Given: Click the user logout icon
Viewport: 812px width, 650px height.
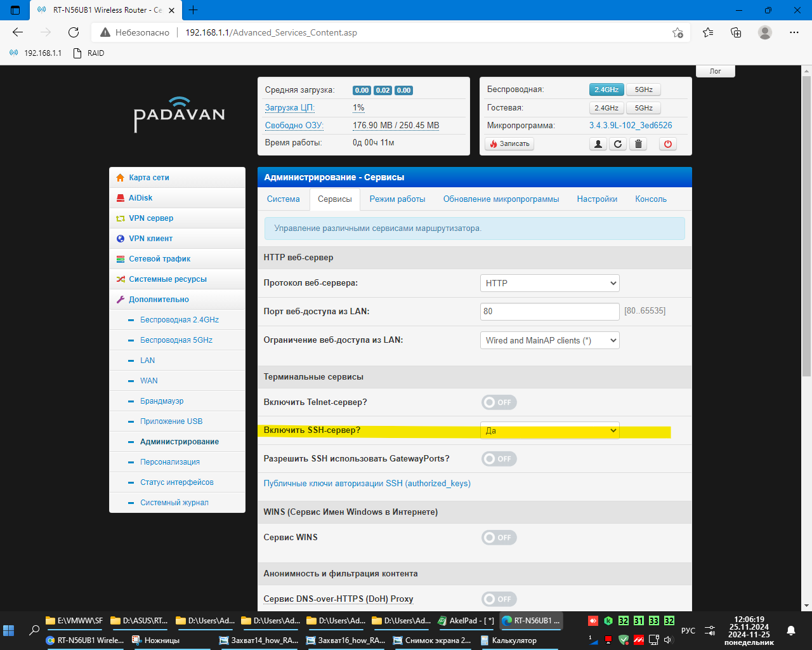Looking at the screenshot, I should (598, 144).
